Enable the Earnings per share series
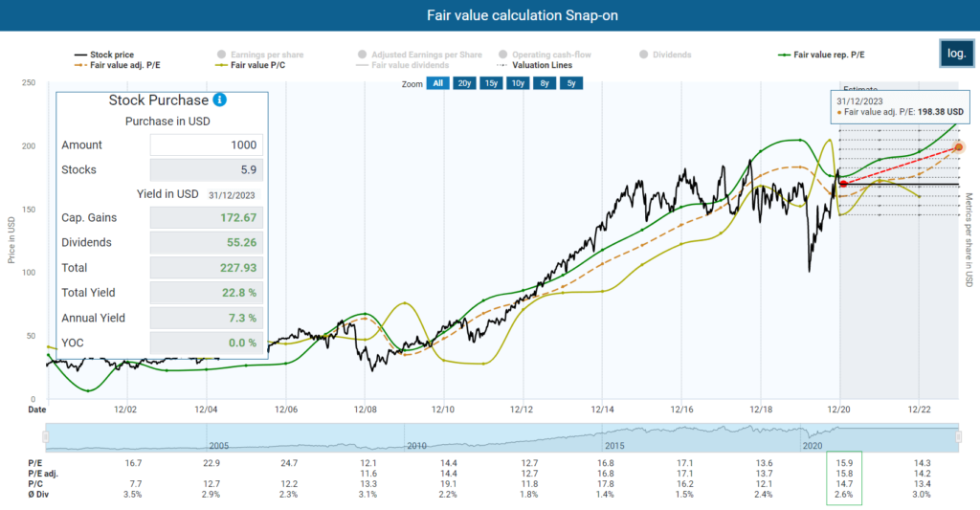Screen dimensions: 980x510 tap(260, 55)
